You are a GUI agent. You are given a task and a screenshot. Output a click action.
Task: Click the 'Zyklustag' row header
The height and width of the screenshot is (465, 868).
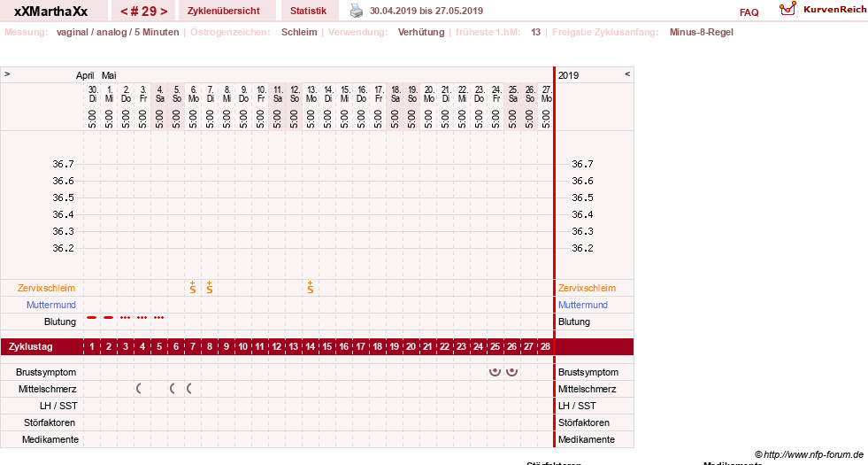click(30, 346)
